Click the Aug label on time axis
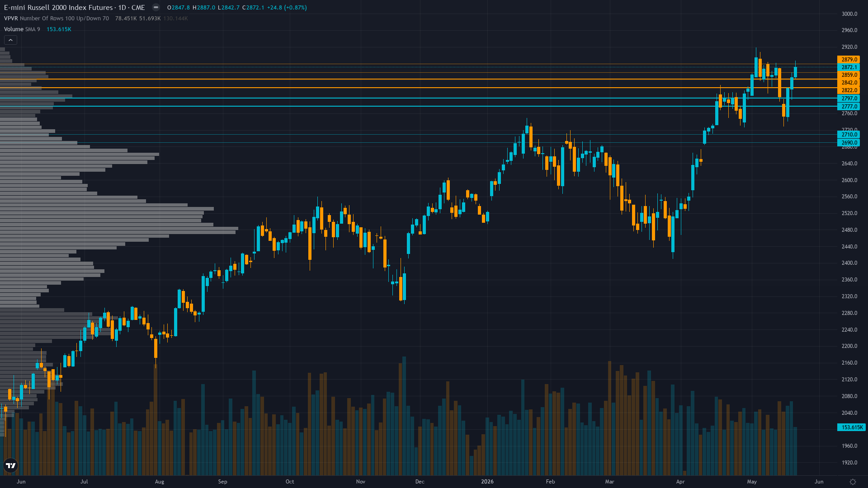 [160, 482]
